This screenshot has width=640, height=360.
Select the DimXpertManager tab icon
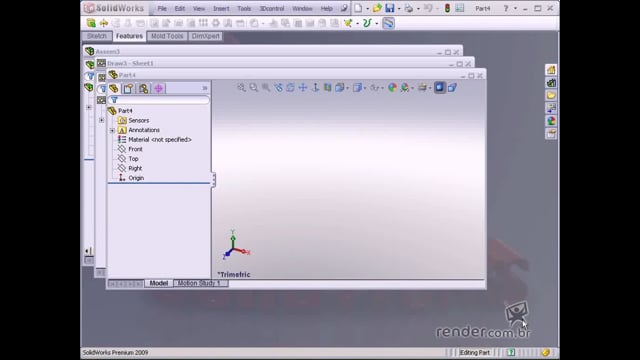tap(158, 88)
